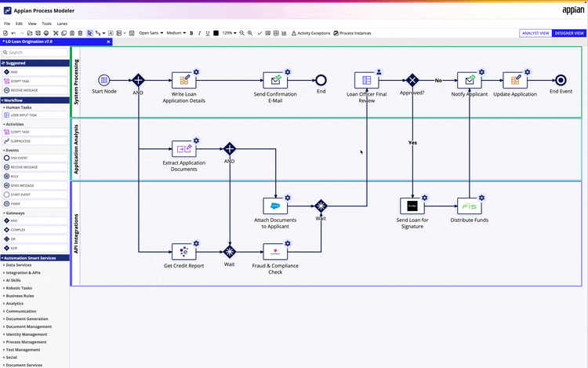Collapse the Workflow palette section
Image resolution: width=588 pixels, height=368 pixels.
[x=34, y=100]
